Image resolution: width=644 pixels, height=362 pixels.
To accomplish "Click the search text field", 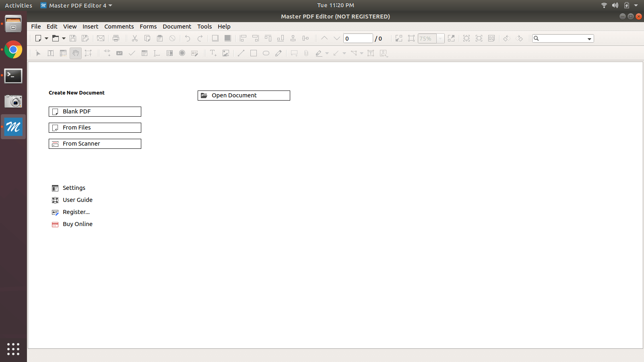I will (x=563, y=39).
